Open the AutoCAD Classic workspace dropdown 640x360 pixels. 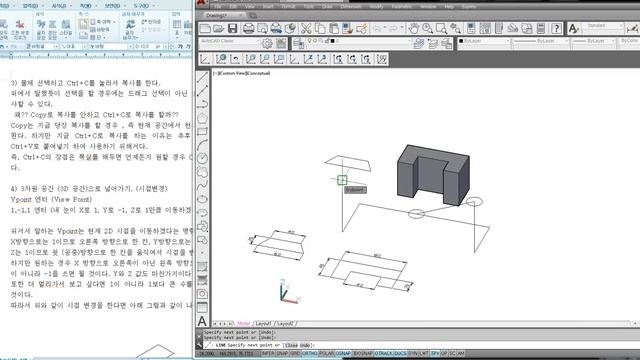click(x=230, y=41)
